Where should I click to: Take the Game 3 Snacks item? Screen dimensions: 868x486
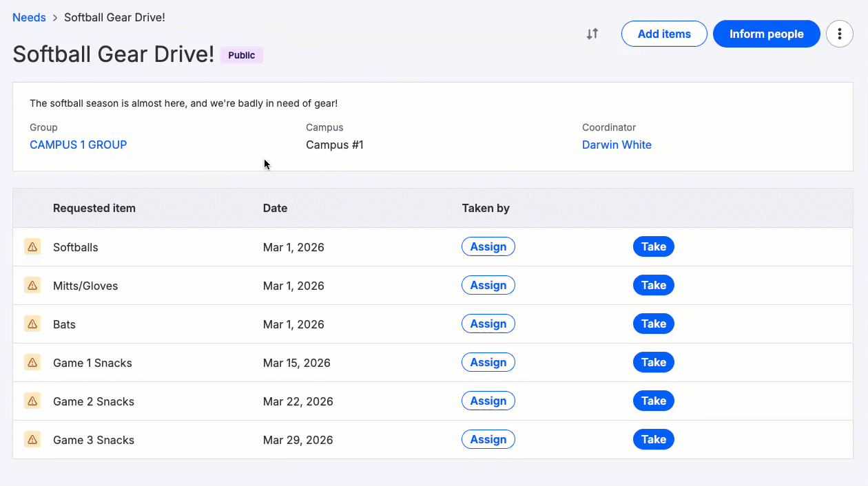tap(653, 439)
